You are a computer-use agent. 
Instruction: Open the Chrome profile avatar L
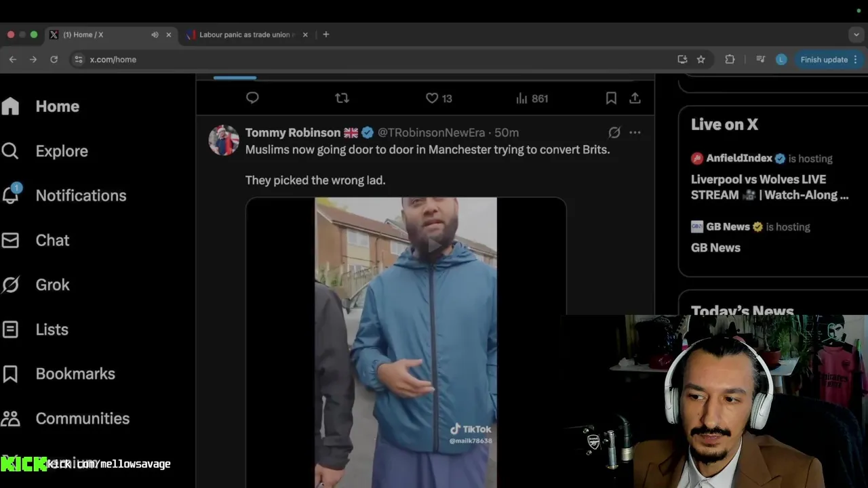point(781,60)
